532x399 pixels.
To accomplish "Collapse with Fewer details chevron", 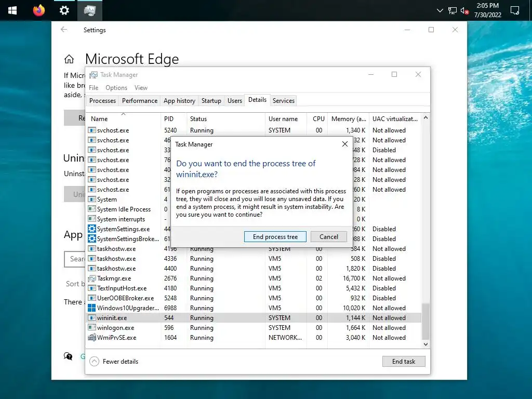I will click(x=94, y=362).
